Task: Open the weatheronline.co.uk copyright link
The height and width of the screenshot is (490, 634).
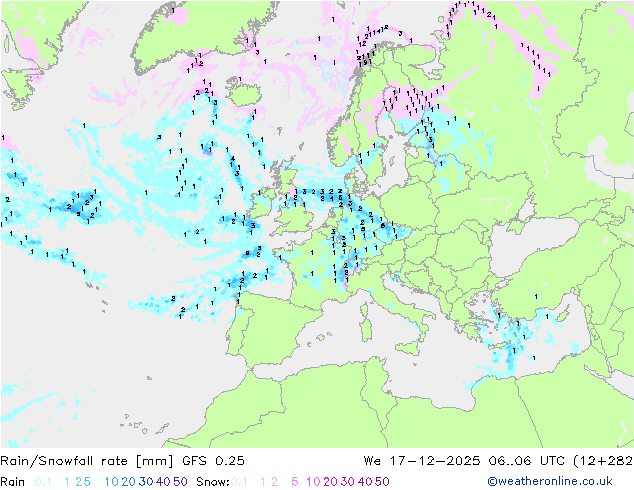Action: 550,481
